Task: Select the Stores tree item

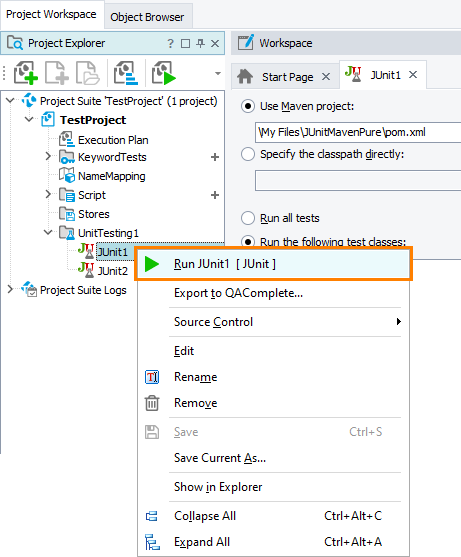Action: click(x=93, y=214)
